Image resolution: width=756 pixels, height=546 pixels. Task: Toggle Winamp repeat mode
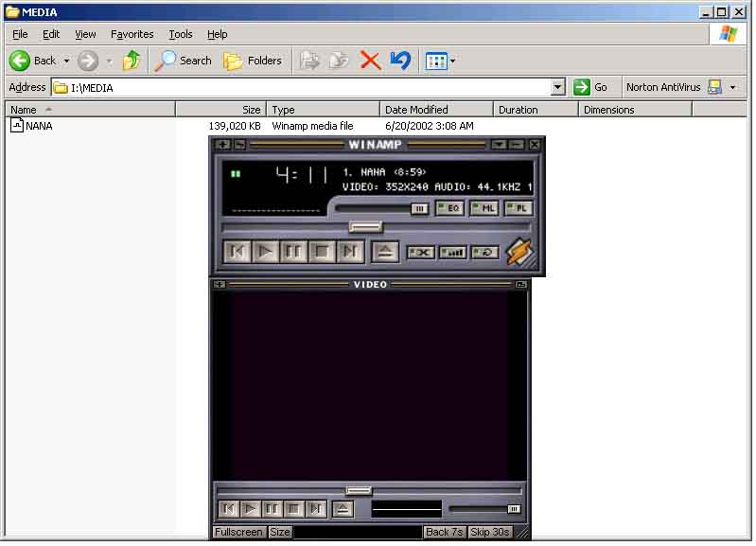pyautogui.click(x=484, y=253)
